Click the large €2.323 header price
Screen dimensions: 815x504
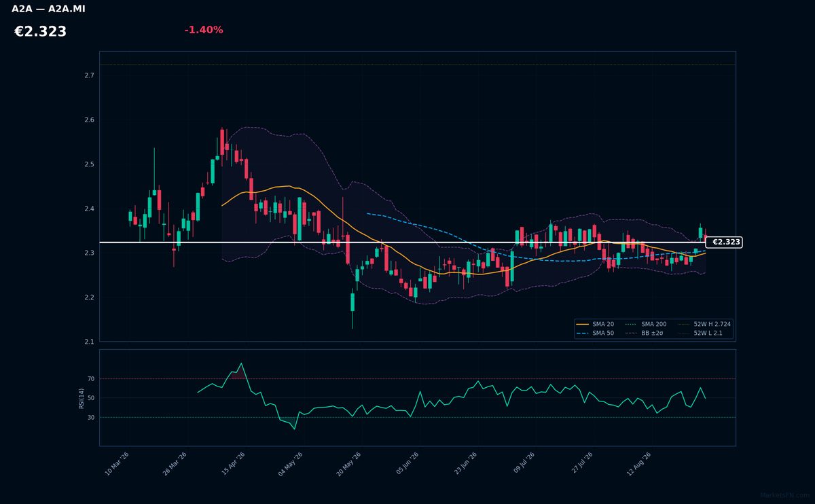[40, 32]
